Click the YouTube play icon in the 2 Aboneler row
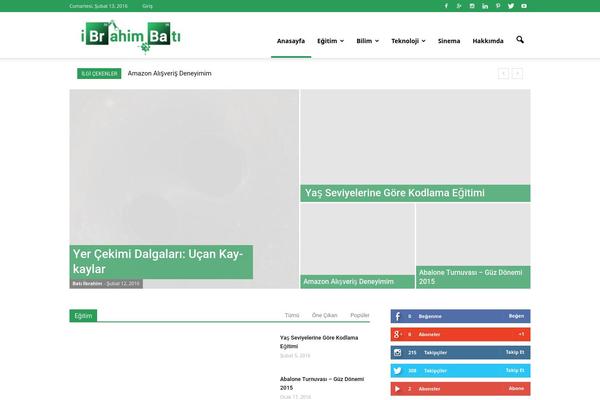The height and width of the screenshot is (400, 600). (x=398, y=389)
